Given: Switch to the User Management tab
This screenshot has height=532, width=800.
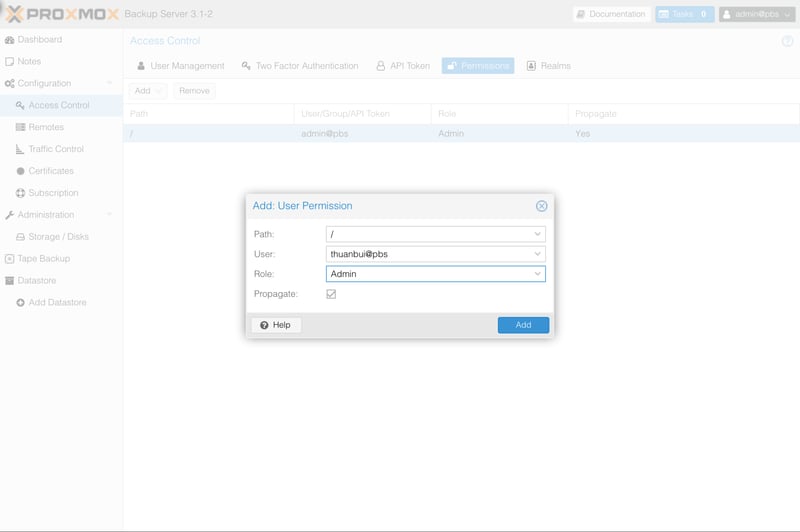Looking at the screenshot, I should coord(180,66).
